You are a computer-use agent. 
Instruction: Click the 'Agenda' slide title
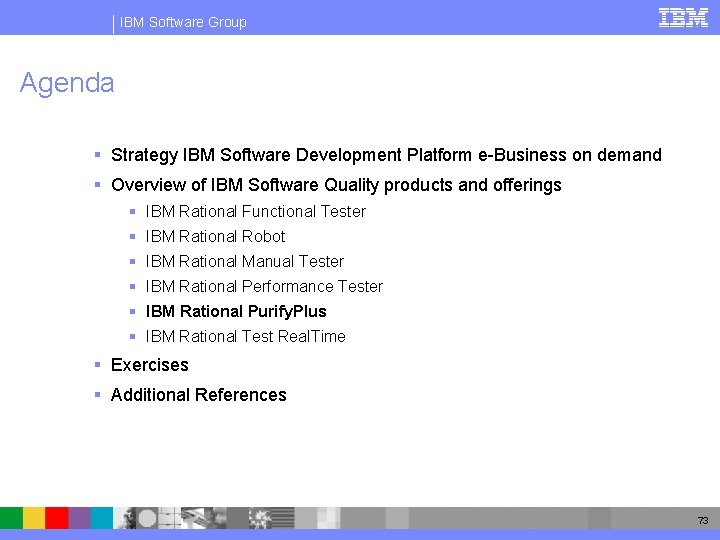pyautogui.click(x=67, y=83)
